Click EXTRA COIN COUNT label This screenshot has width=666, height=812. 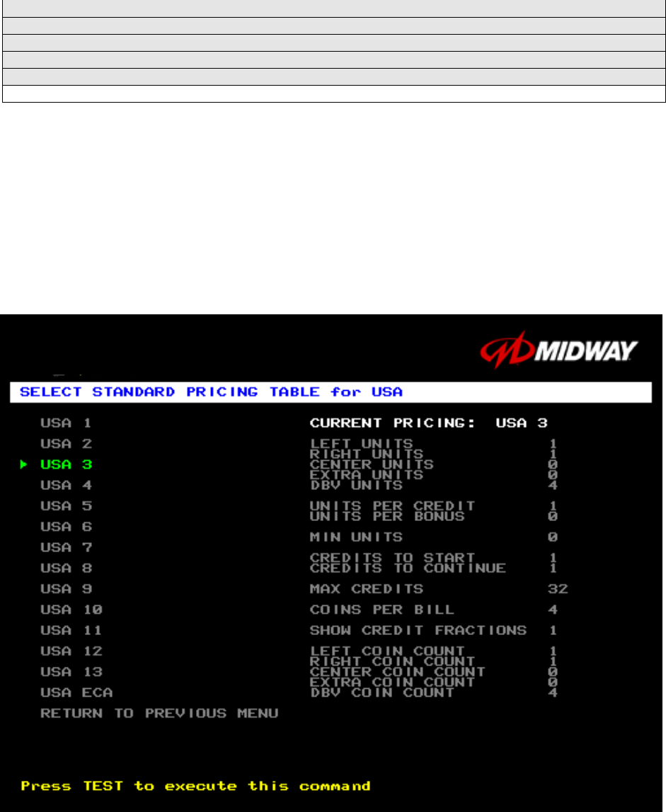click(x=393, y=682)
